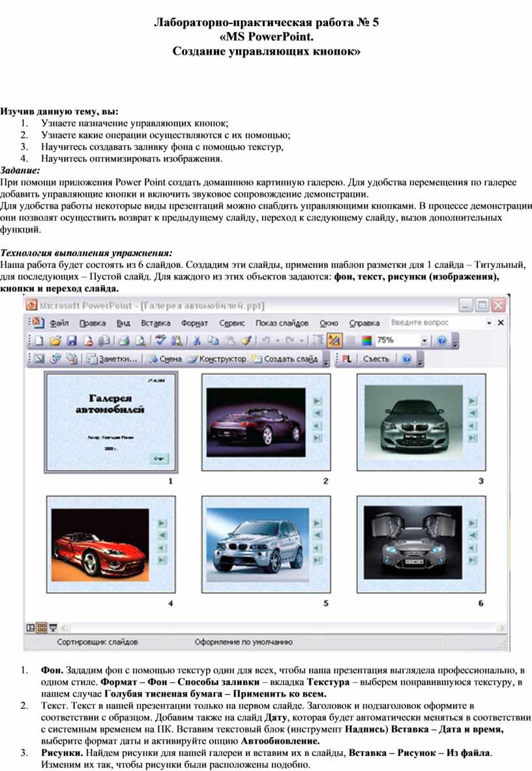
Task: Open Standard toolbar options arrow
Action: tap(455, 340)
